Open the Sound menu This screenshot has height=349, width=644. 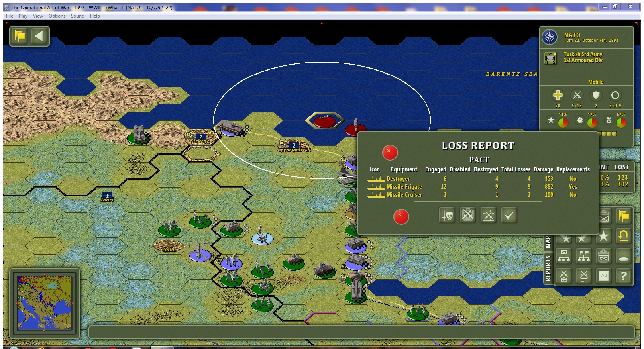78,16
